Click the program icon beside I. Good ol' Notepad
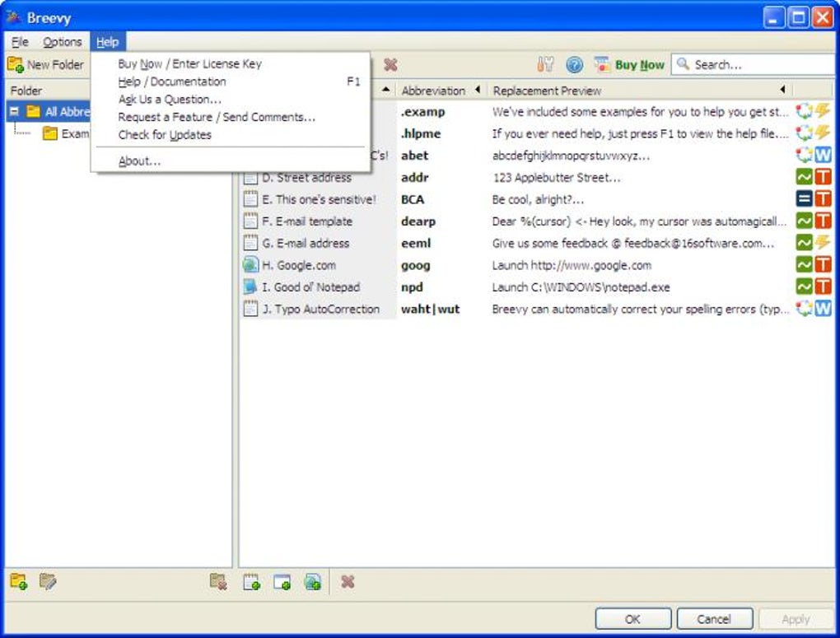 tap(250, 286)
